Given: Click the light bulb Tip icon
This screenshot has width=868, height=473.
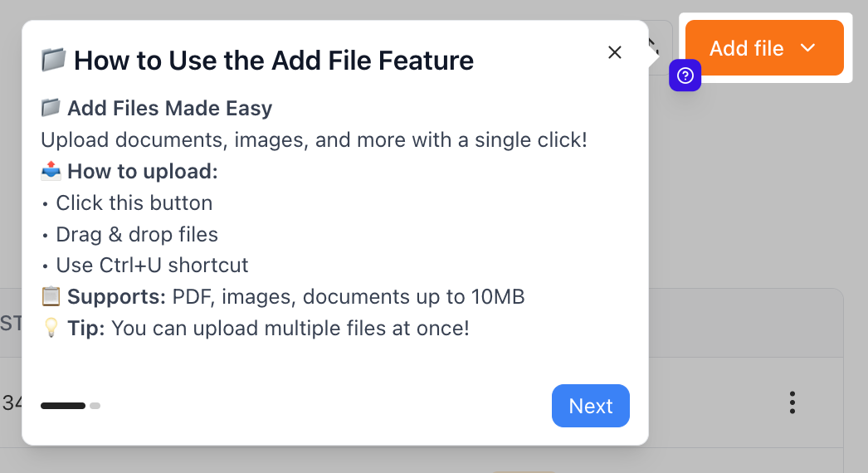Looking at the screenshot, I should click(51, 329).
